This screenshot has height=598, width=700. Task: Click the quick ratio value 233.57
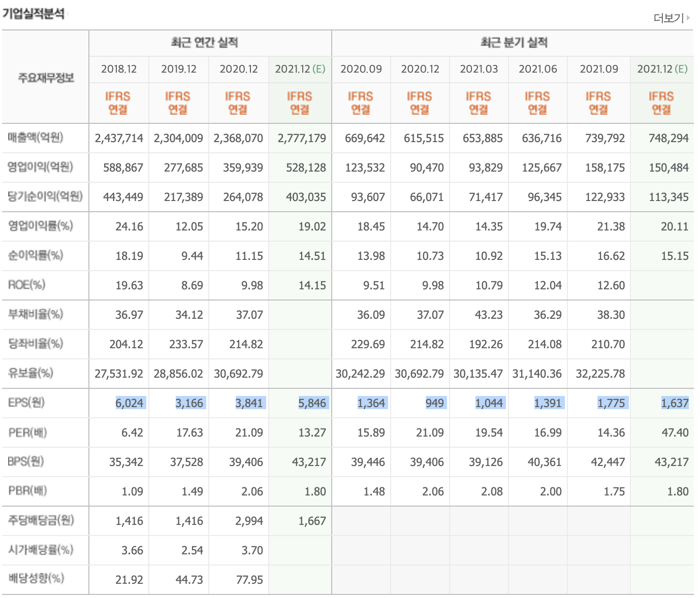(x=186, y=344)
